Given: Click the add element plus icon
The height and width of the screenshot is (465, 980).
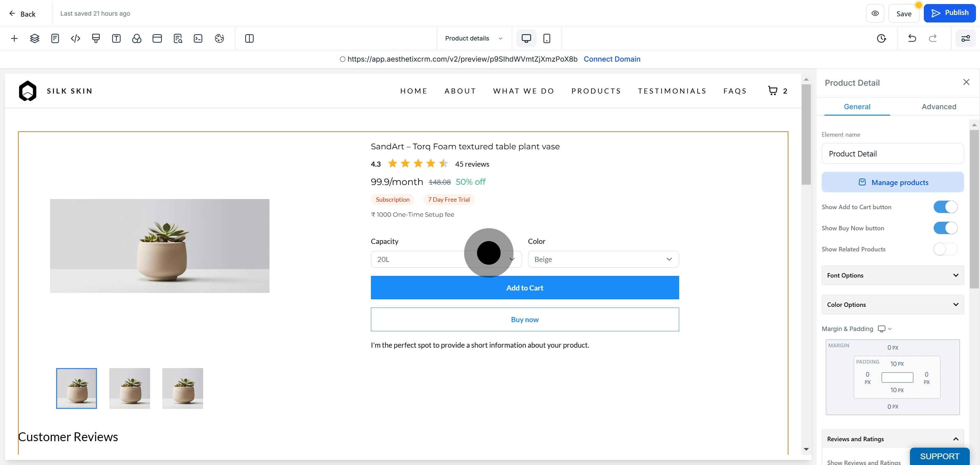Looking at the screenshot, I should point(14,38).
